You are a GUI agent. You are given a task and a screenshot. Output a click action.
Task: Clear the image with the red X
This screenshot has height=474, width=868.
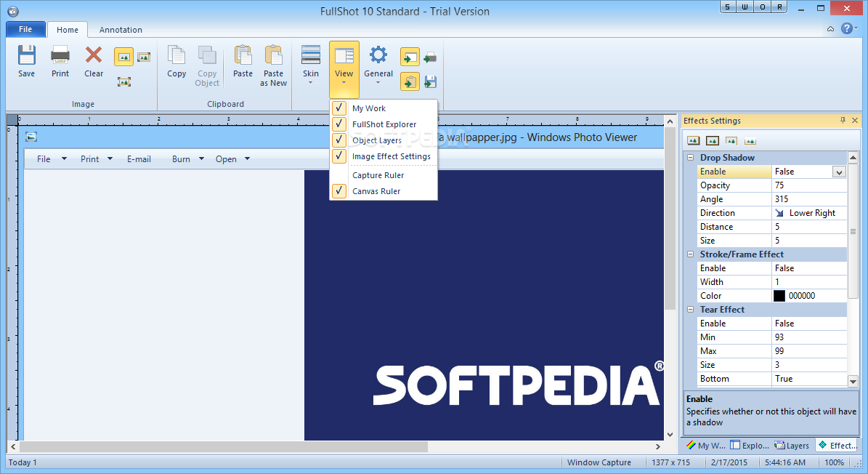94,62
